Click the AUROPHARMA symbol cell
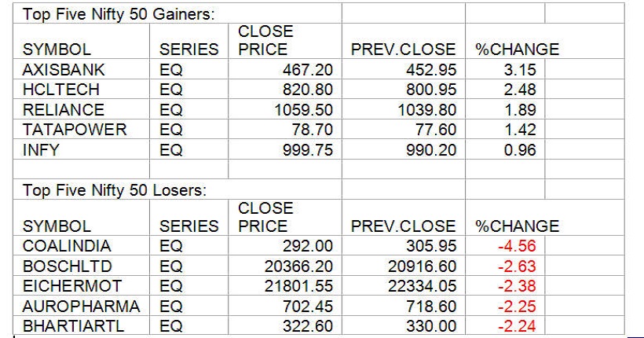 81,306
